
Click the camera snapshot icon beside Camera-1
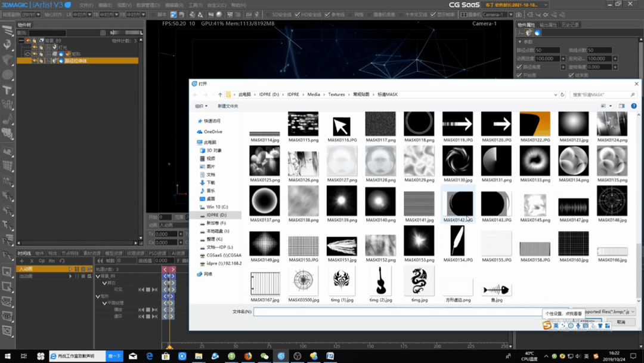pos(519,14)
